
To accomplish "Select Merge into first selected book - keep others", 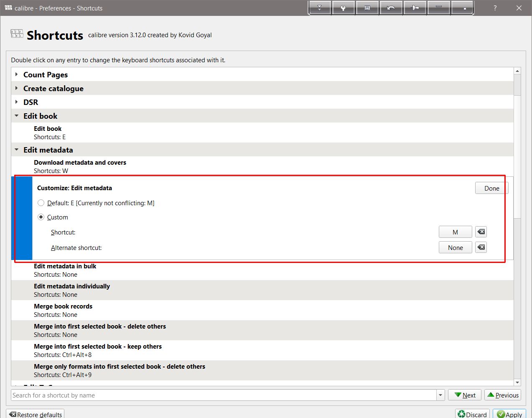I will 262,350.
